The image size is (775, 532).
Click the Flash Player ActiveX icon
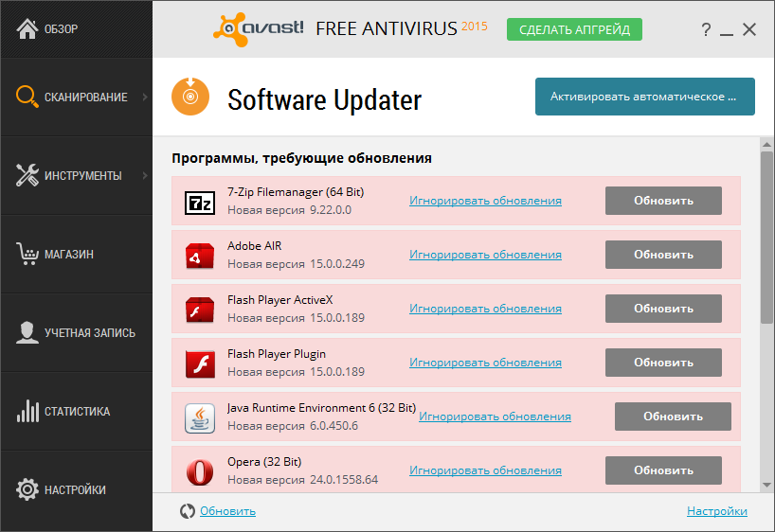(200, 310)
